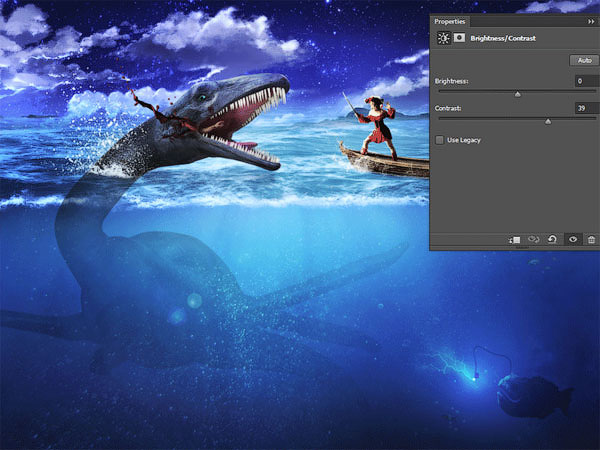The image size is (600, 450).
Task: Open the Properties panel tab
Action: tap(450, 21)
